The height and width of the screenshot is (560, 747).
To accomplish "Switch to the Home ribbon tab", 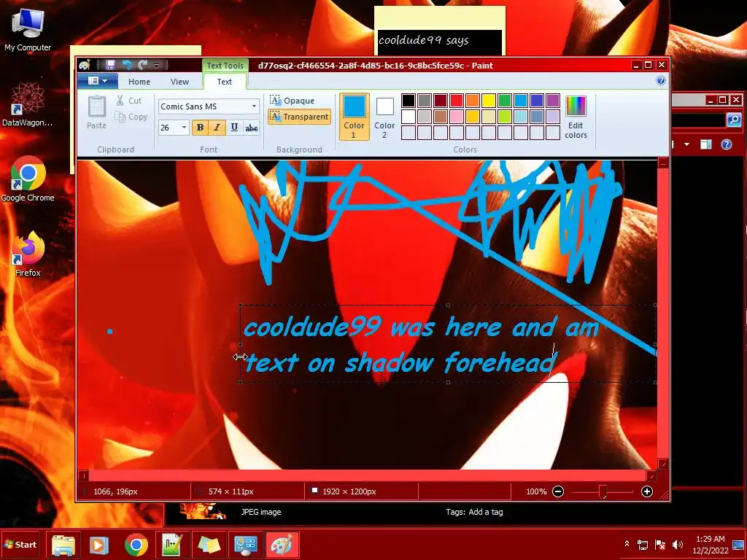I will point(139,82).
